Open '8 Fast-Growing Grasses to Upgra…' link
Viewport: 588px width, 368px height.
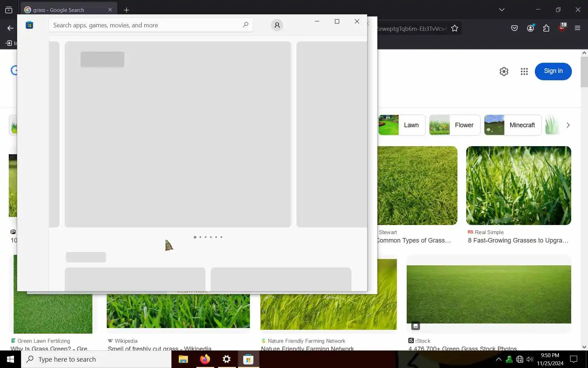(518, 240)
